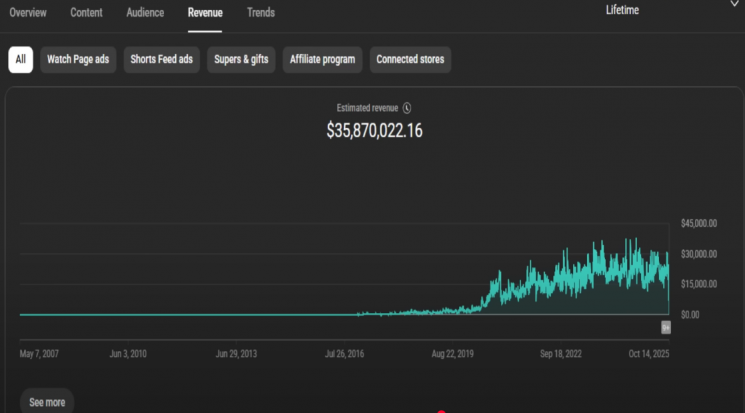Open the Content tab

pos(86,13)
